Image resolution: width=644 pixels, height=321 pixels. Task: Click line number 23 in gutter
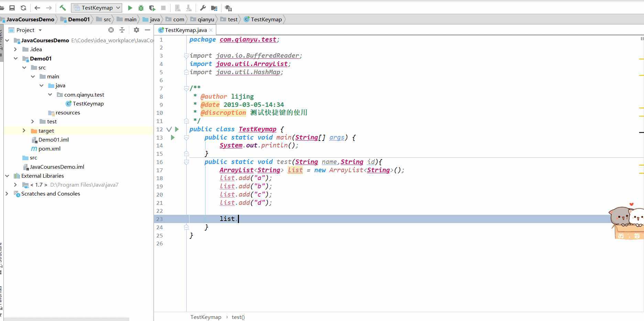160,219
